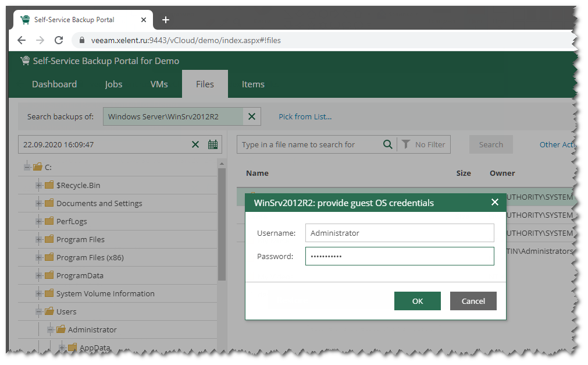Expand the PerfLogs folder node
588x365 pixels.
39,221
